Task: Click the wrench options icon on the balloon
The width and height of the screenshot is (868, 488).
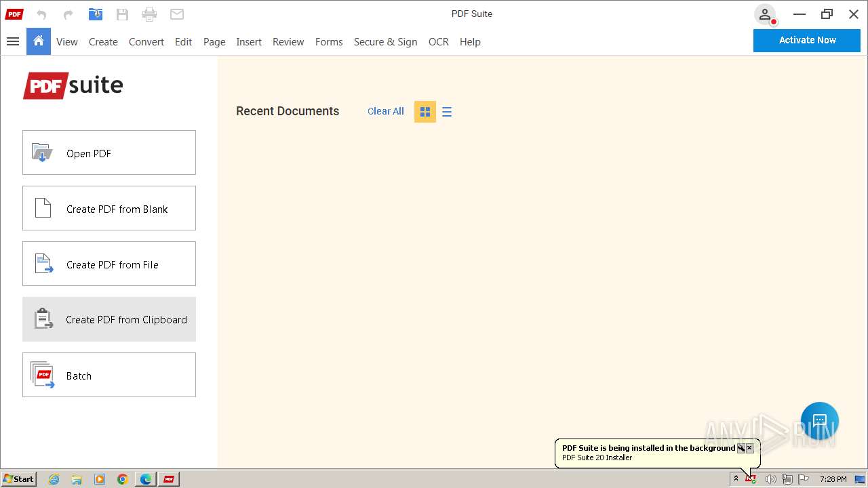Action: (x=741, y=448)
